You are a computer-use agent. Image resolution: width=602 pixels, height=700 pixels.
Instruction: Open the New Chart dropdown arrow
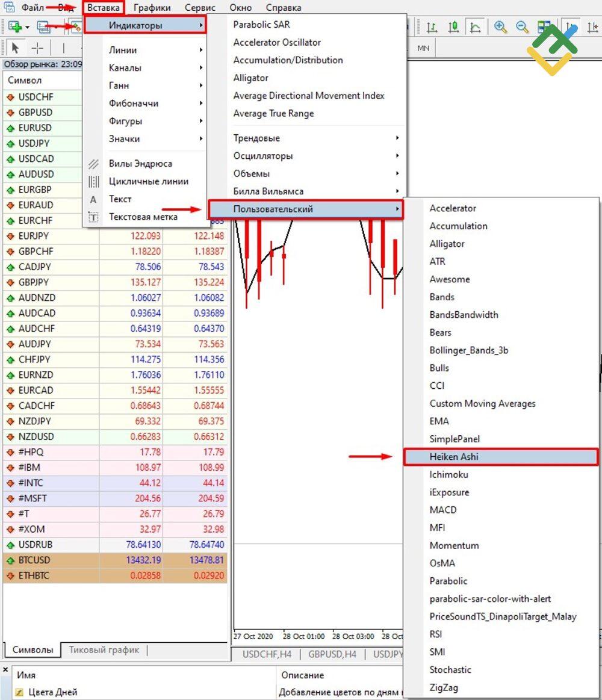27,28
